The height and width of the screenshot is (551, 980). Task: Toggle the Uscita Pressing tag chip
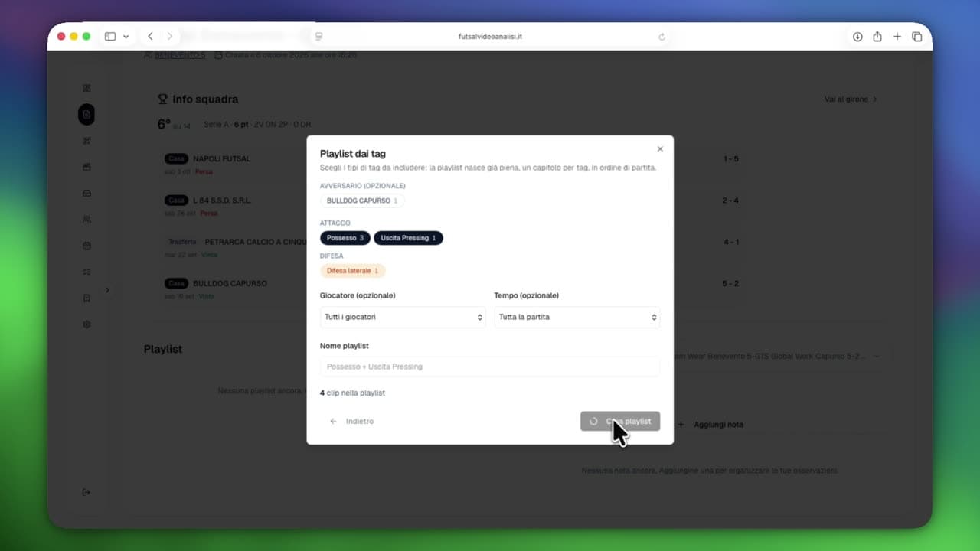tap(408, 238)
